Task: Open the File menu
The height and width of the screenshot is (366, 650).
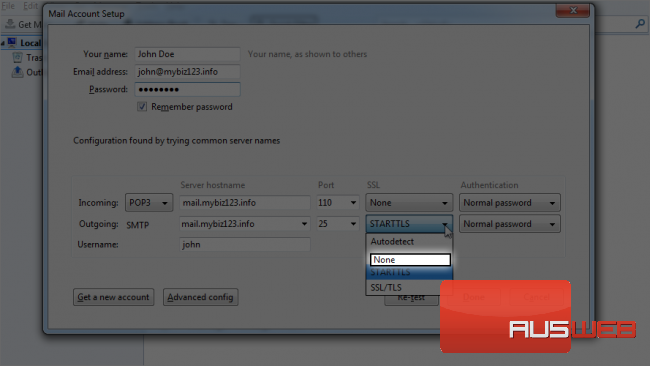Action: (8, 6)
